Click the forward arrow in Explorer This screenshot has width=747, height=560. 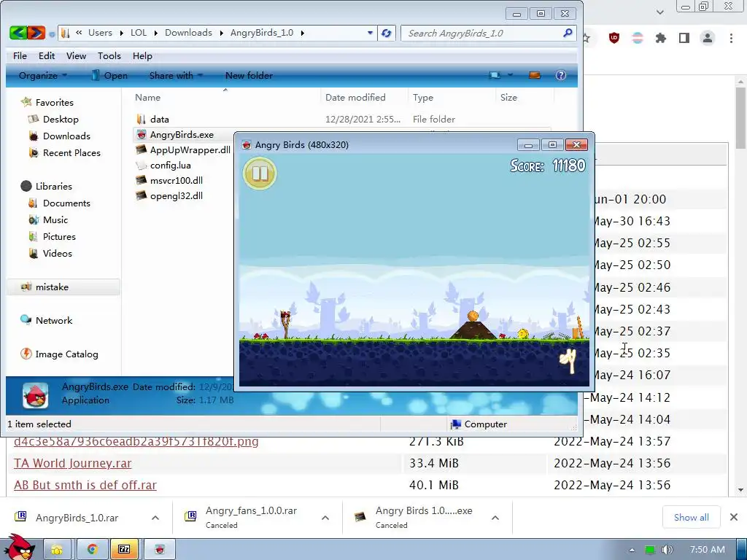click(36, 33)
